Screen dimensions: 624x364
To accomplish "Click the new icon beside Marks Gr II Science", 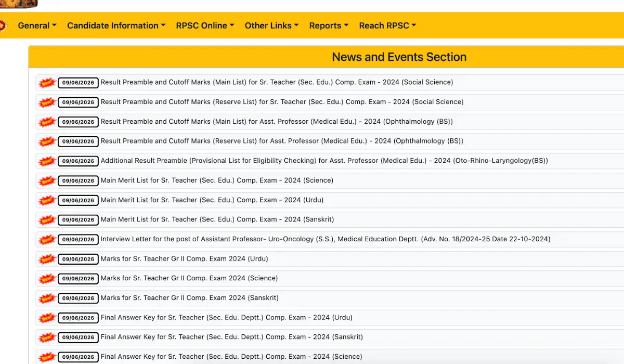I will (47, 279).
